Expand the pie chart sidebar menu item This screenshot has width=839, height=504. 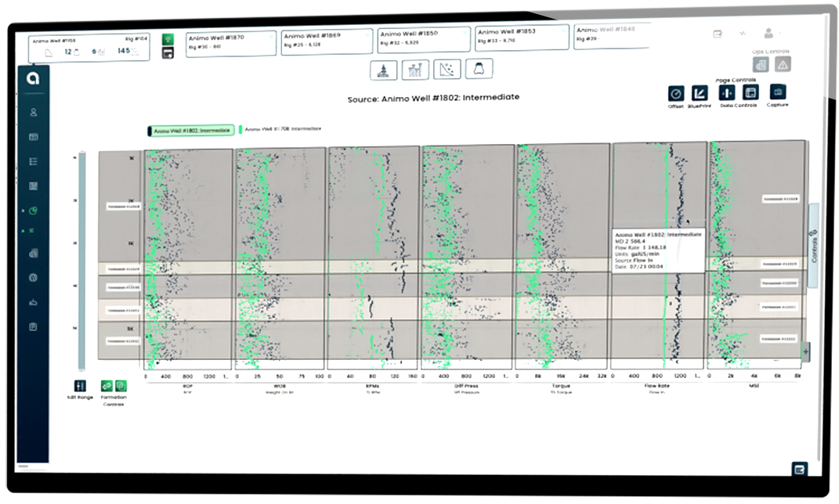pyautogui.click(x=34, y=211)
